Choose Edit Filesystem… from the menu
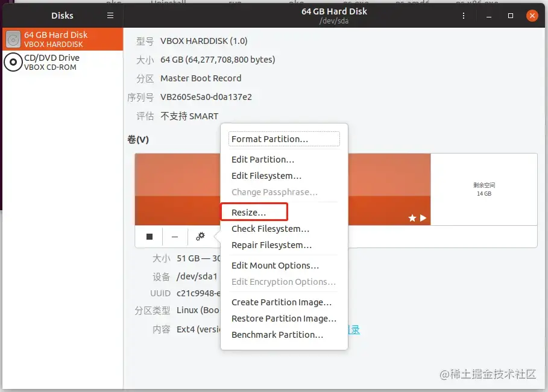The width and height of the screenshot is (548, 392). point(284,176)
